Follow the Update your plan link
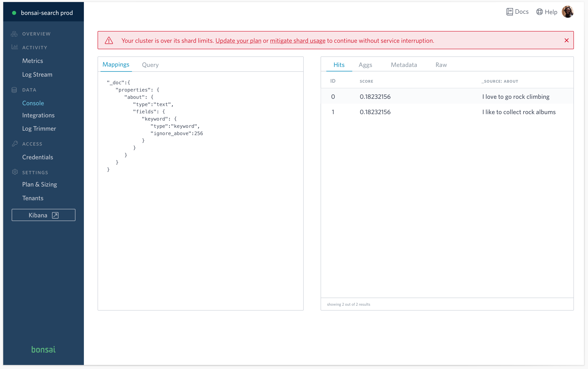 click(238, 41)
